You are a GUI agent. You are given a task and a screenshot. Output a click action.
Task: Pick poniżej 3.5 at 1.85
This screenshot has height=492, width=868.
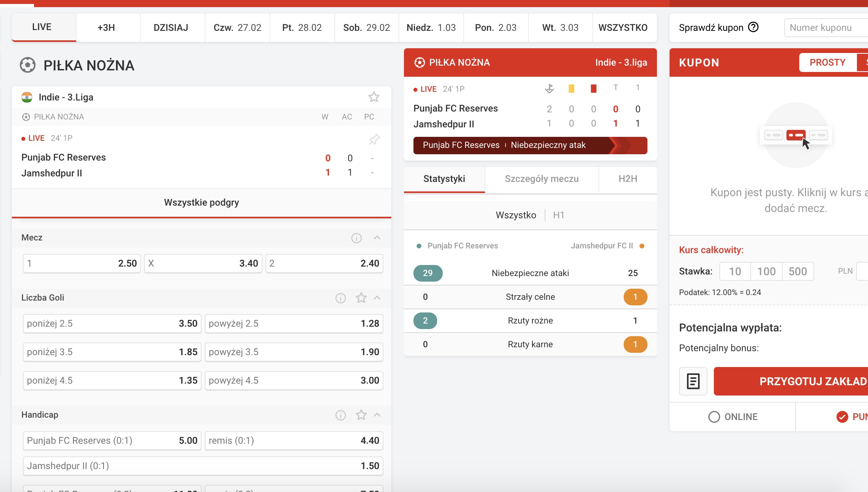112,352
